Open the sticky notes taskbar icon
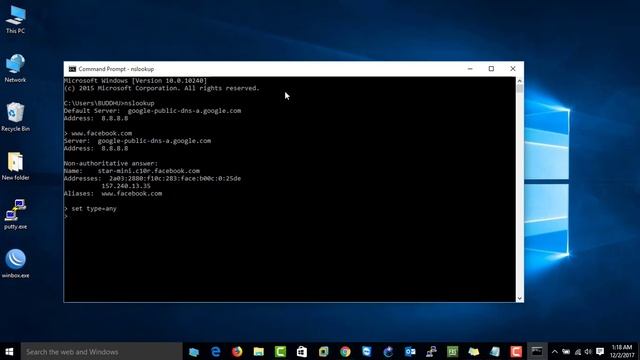This screenshot has width=640, height=360. (x=473, y=351)
